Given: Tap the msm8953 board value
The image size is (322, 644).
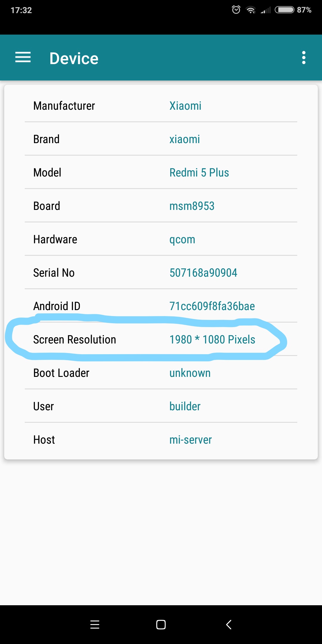Looking at the screenshot, I should [192, 206].
